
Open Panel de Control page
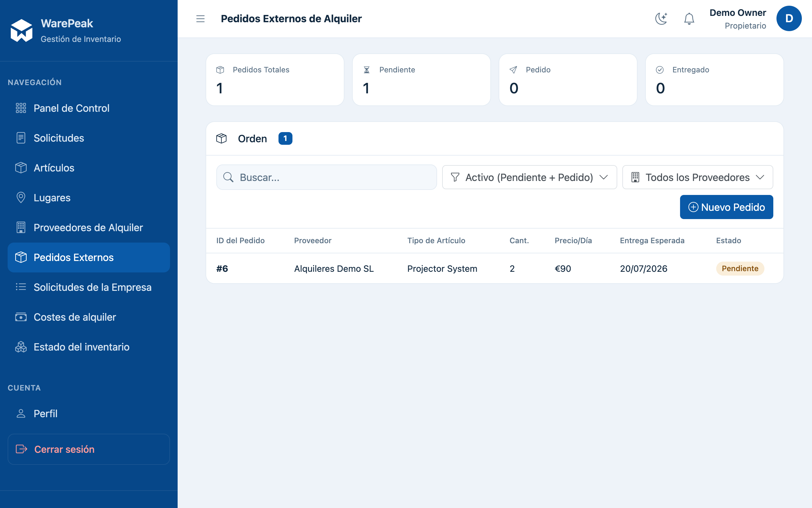[x=88, y=108]
